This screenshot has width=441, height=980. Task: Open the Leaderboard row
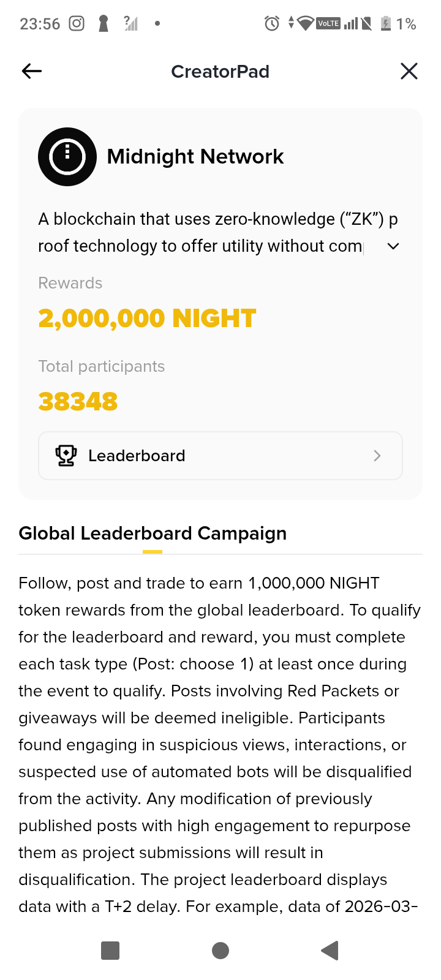tap(220, 456)
